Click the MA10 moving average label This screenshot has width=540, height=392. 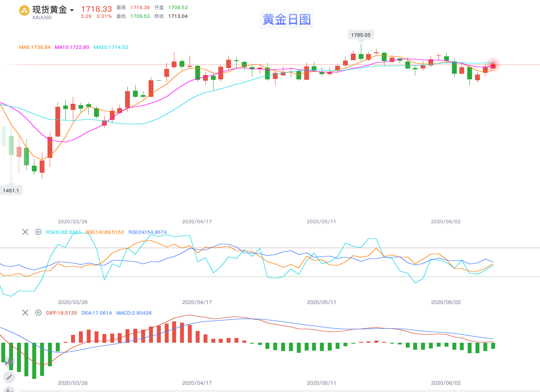click(x=72, y=47)
